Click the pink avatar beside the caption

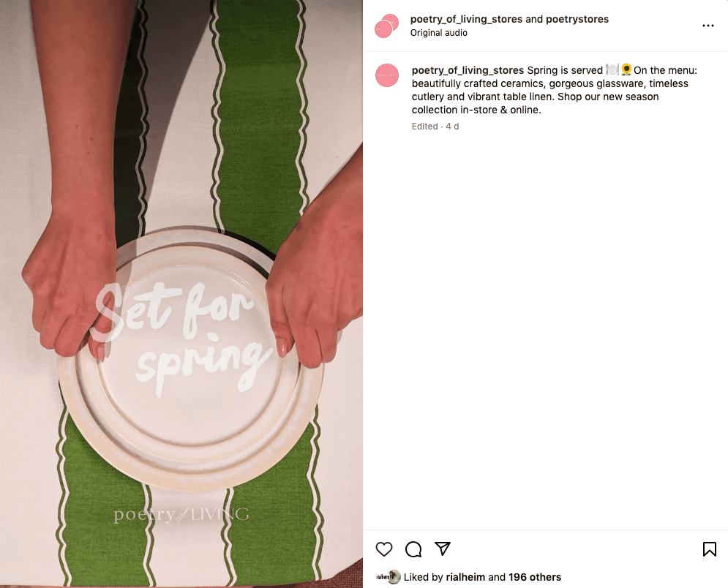click(x=387, y=75)
